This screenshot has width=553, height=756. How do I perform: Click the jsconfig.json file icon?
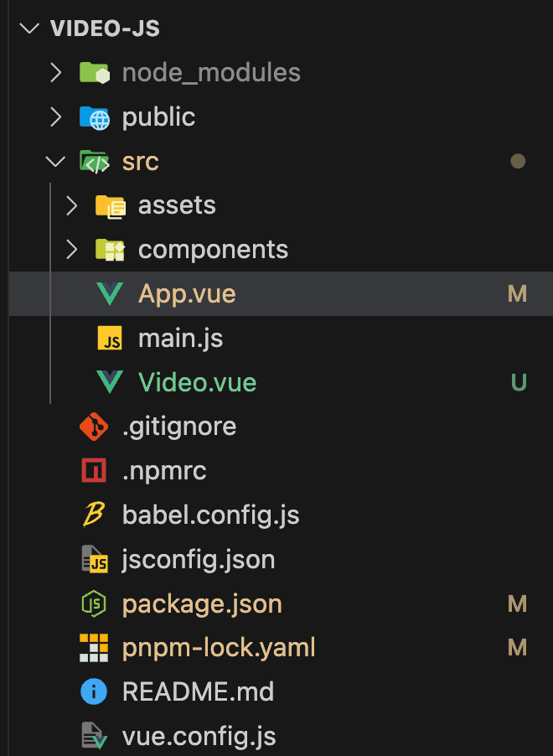(x=94, y=559)
